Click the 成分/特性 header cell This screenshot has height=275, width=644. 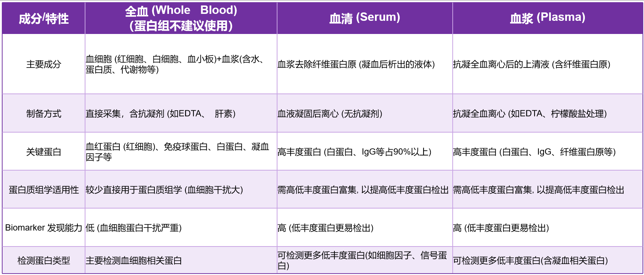tap(43, 18)
